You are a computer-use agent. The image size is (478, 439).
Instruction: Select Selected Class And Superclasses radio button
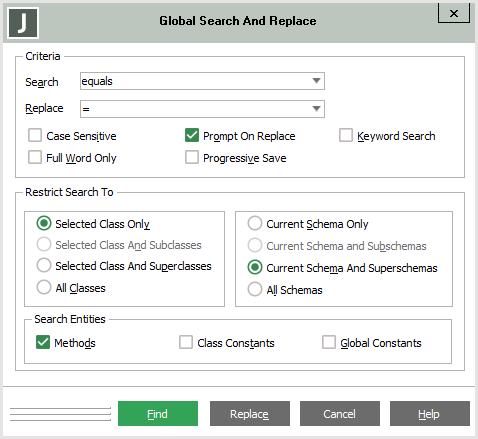pyautogui.click(x=44, y=266)
